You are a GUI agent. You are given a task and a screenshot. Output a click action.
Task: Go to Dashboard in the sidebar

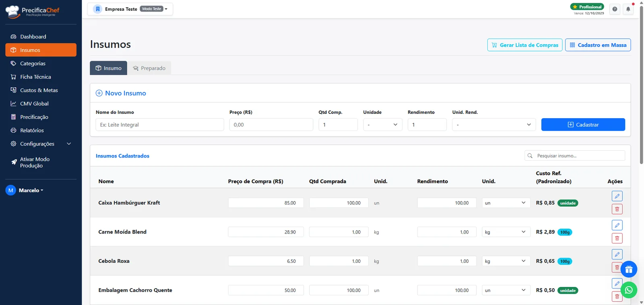click(x=41, y=37)
